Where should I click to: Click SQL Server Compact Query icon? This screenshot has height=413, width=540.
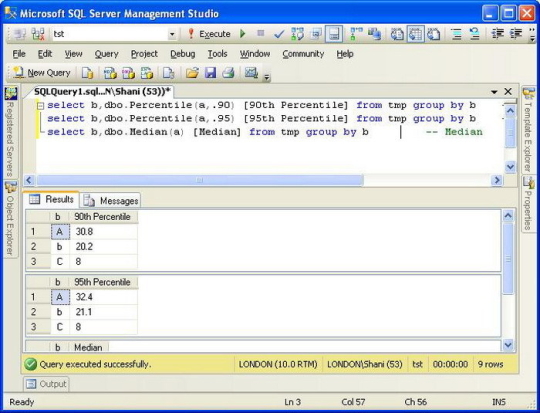[x=169, y=73]
